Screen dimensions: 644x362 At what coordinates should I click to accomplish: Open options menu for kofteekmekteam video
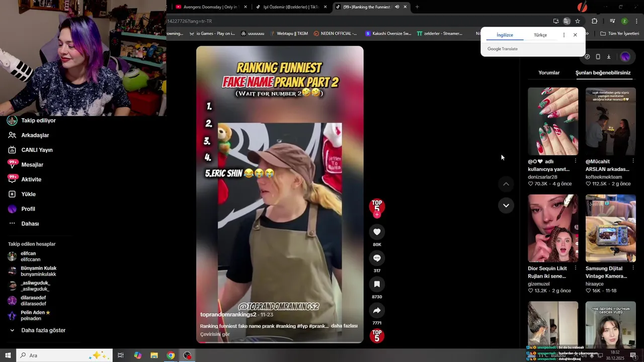point(633,161)
